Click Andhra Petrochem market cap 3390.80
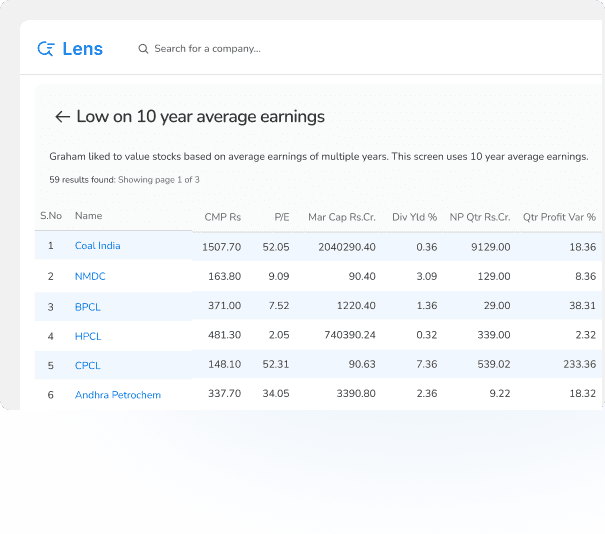 coord(356,394)
